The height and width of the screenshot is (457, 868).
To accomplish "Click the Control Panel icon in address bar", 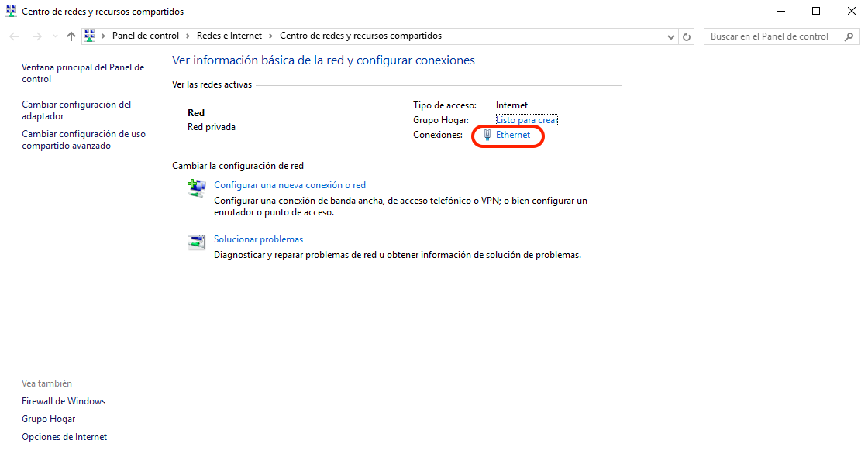I will [90, 36].
